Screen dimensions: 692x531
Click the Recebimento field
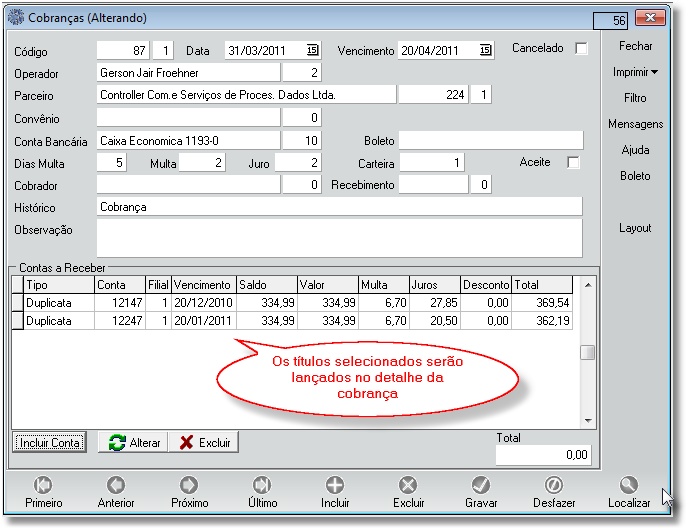433,185
